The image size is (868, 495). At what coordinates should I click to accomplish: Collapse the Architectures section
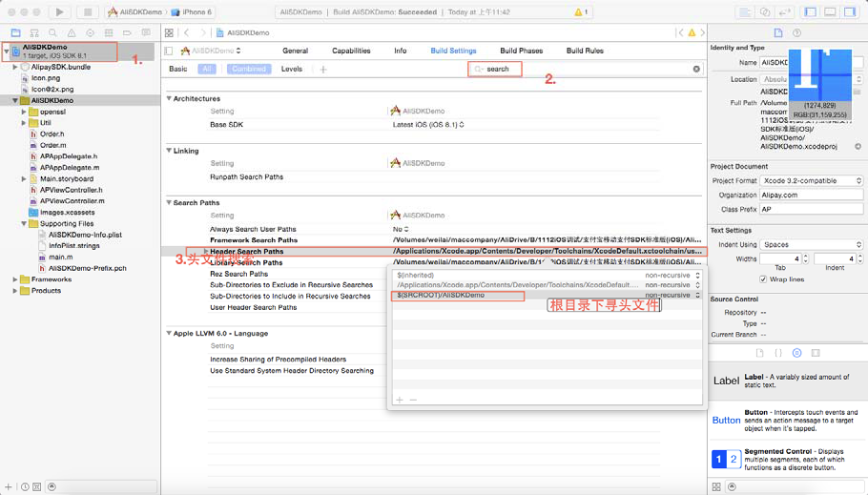tap(169, 98)
